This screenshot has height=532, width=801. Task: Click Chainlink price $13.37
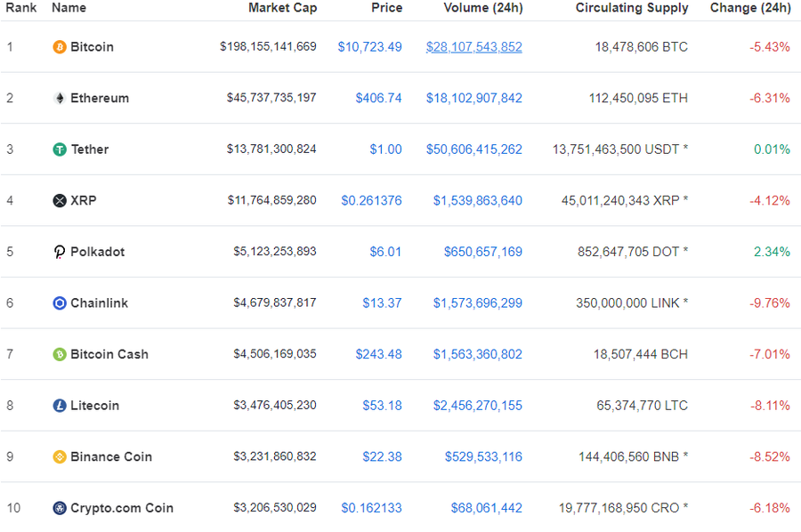[x=382, y=303]
